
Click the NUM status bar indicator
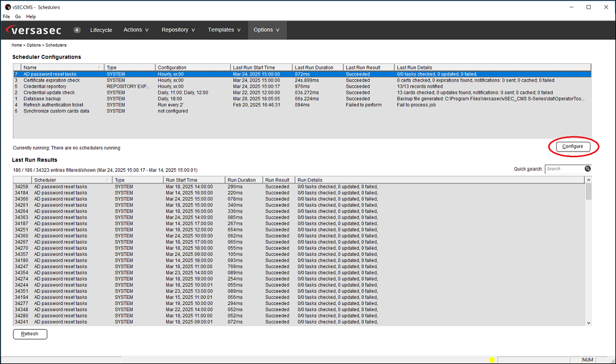pos(588,360)
